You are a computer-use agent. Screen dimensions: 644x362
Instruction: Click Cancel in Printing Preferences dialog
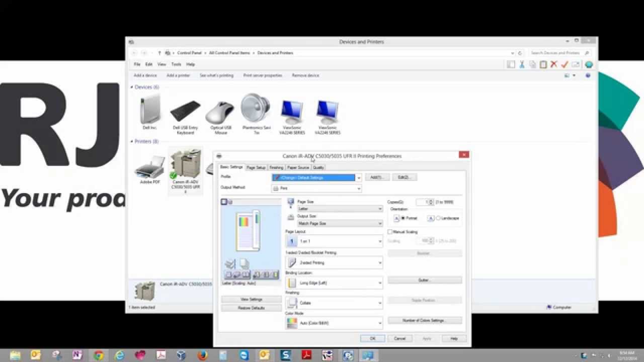(400, 338)
